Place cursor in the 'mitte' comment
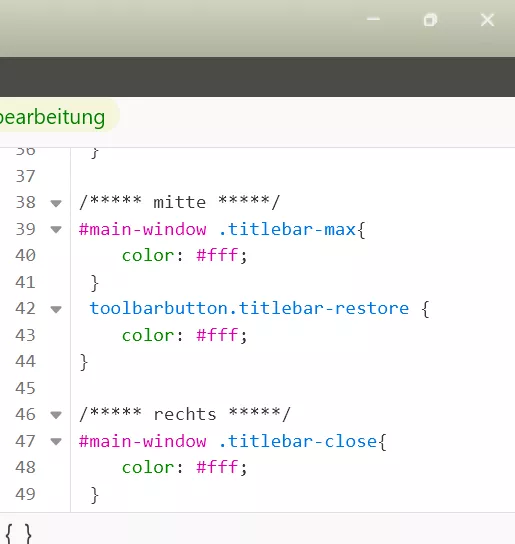The width and height of the screenshot is (515, 544). pos(179,202)
